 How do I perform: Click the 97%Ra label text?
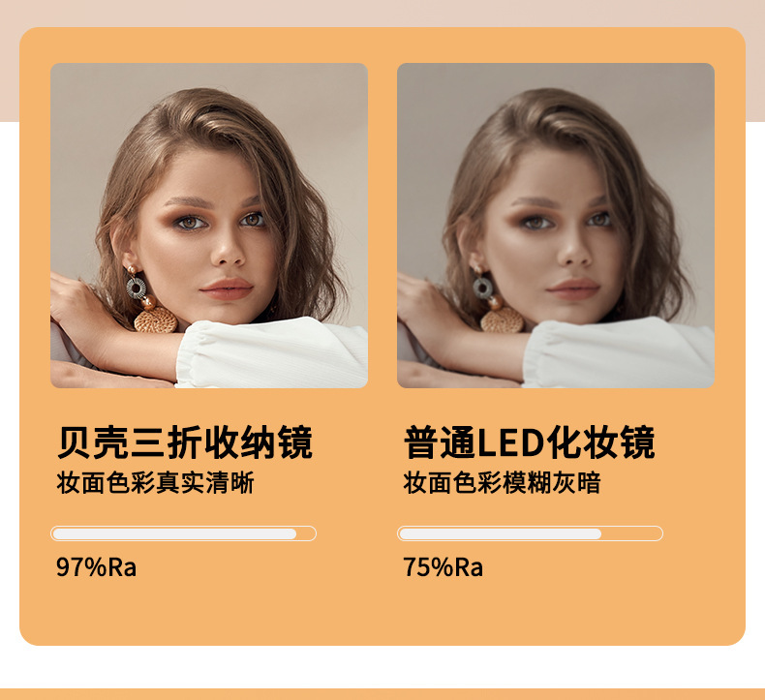(x=96, y=566)
